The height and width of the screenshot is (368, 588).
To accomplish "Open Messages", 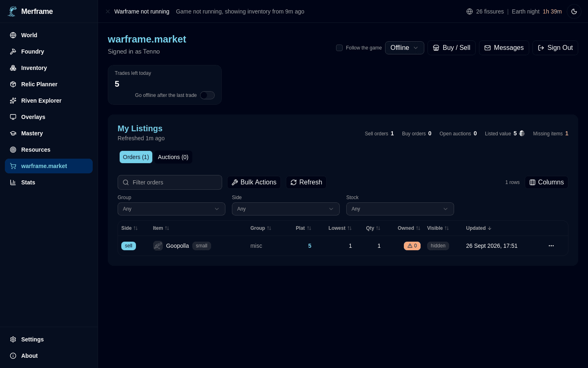I will click(504, 48).
